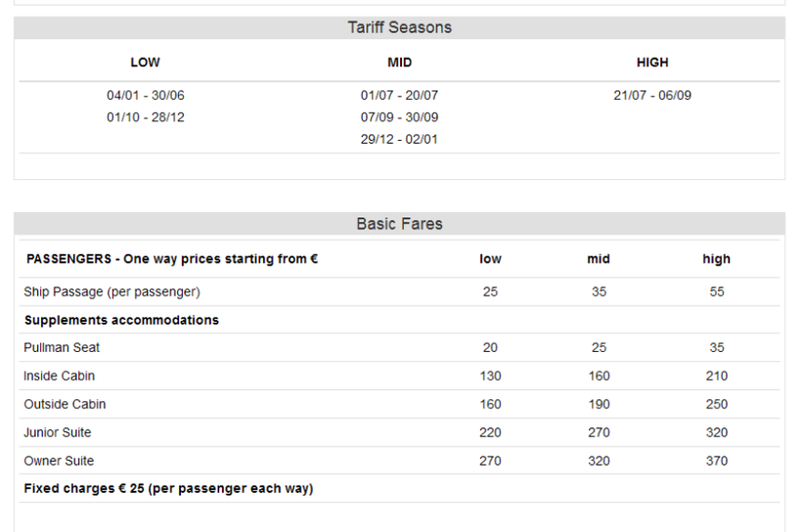
Task: Select the Inside Cabin row label
Action: (x=60, y=376)
